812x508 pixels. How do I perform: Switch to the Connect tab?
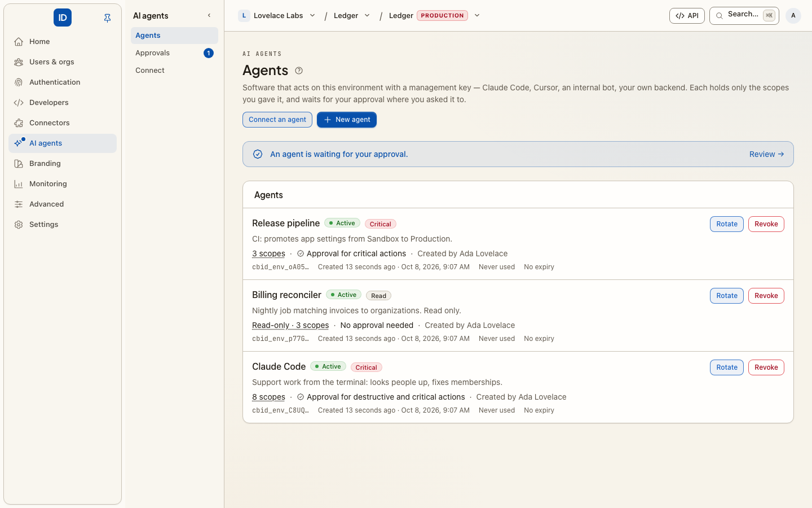pos(174,71)
